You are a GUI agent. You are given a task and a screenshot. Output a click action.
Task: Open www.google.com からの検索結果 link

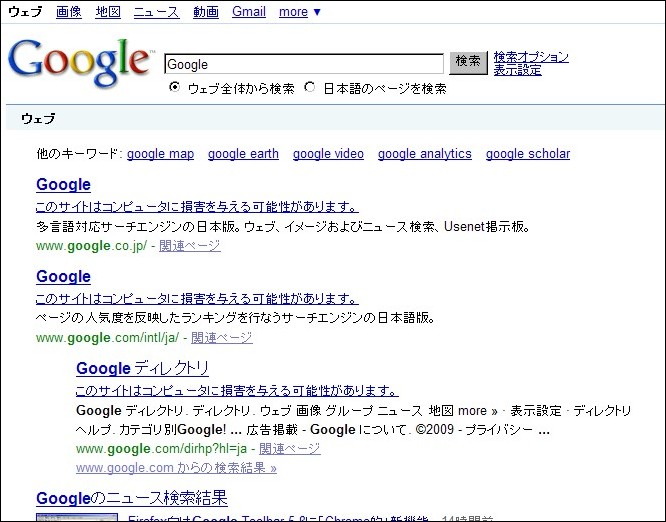click(176, 468)
